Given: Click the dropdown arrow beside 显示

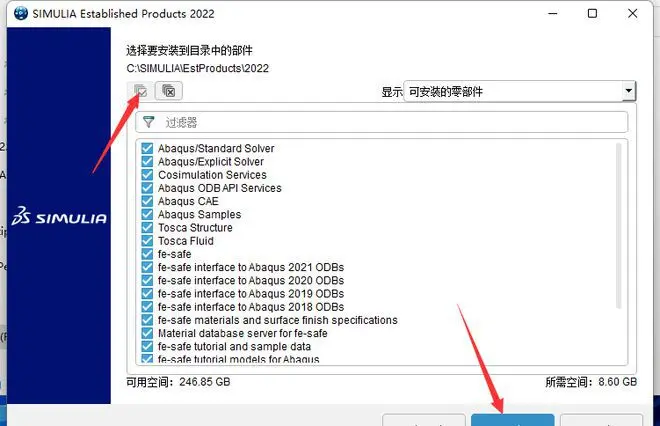Looking at the screenshot, I should [x=629, y=91].
